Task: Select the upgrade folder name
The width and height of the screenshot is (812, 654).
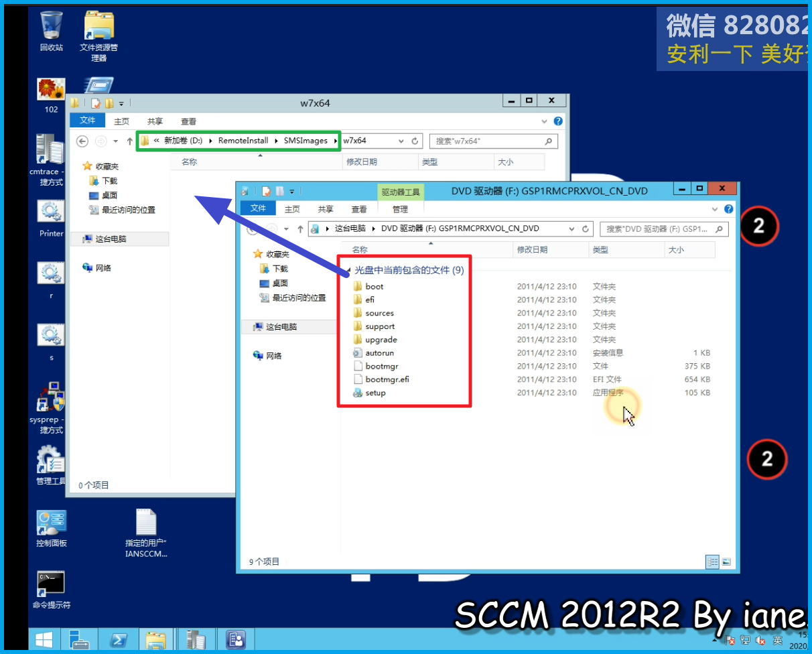Action: 381,340
